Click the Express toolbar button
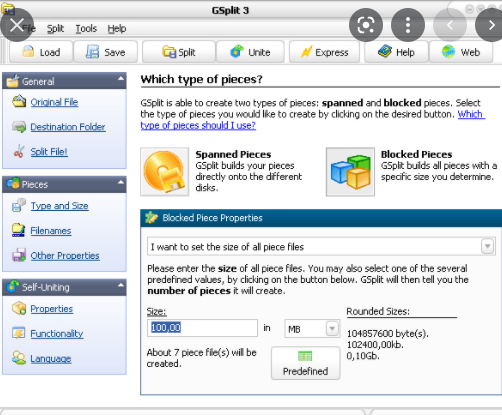Viewport: 502px width, 415px height. pos(324,52)
